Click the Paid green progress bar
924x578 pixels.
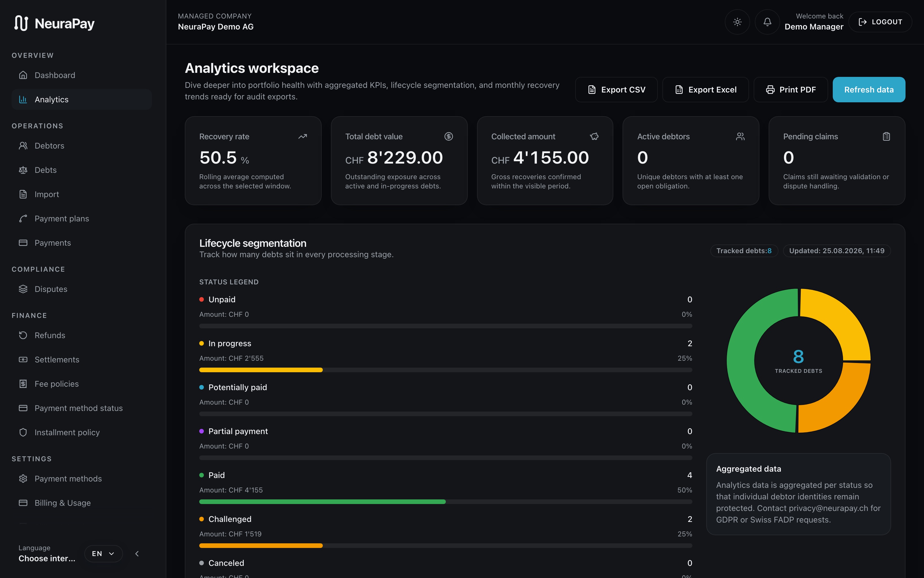[322, 501]
